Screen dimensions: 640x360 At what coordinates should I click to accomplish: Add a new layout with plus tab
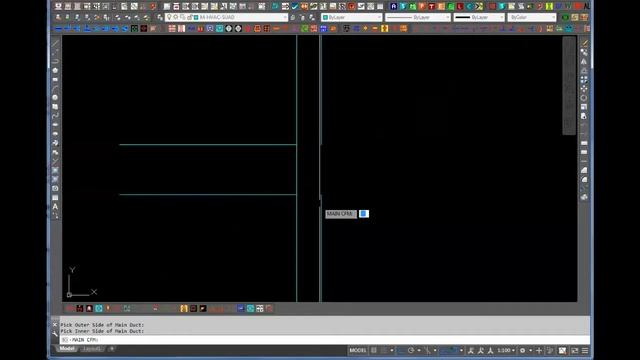pyautogui.click(x=111, y=349)
